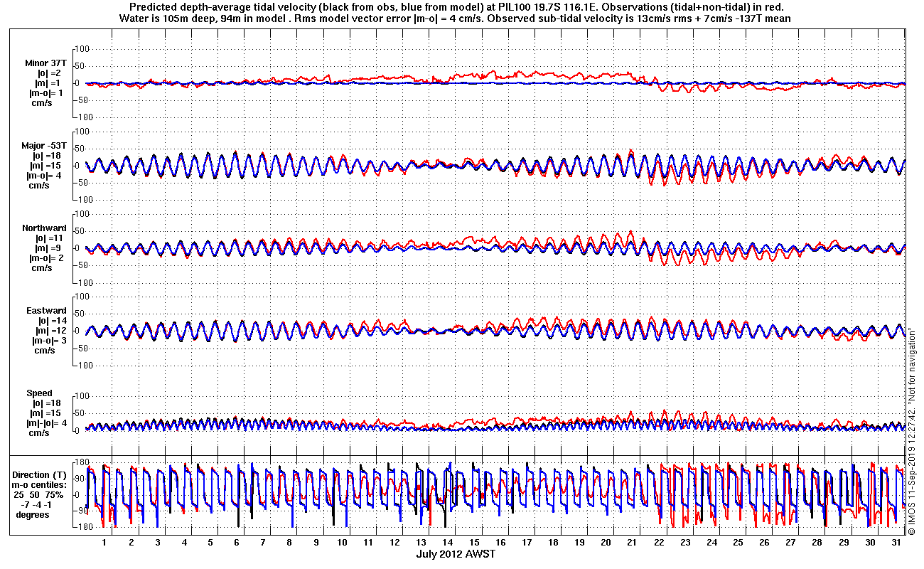Click day '21' on the time axis
Screen dimensions: 924x569
(632, 543)
